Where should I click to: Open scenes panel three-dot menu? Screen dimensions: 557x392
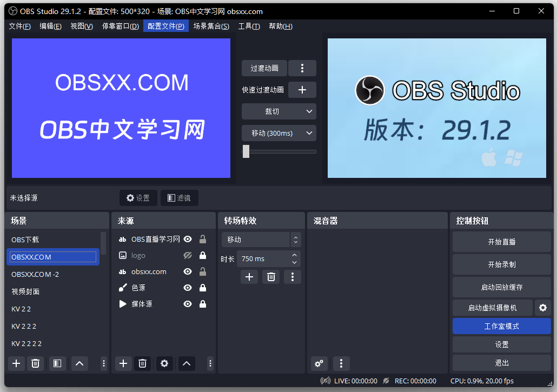(104, 363)
